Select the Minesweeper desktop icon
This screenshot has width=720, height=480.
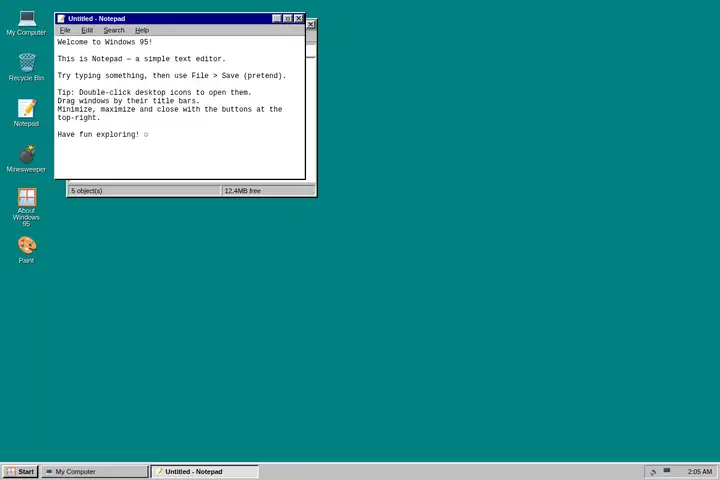[27, 159]
